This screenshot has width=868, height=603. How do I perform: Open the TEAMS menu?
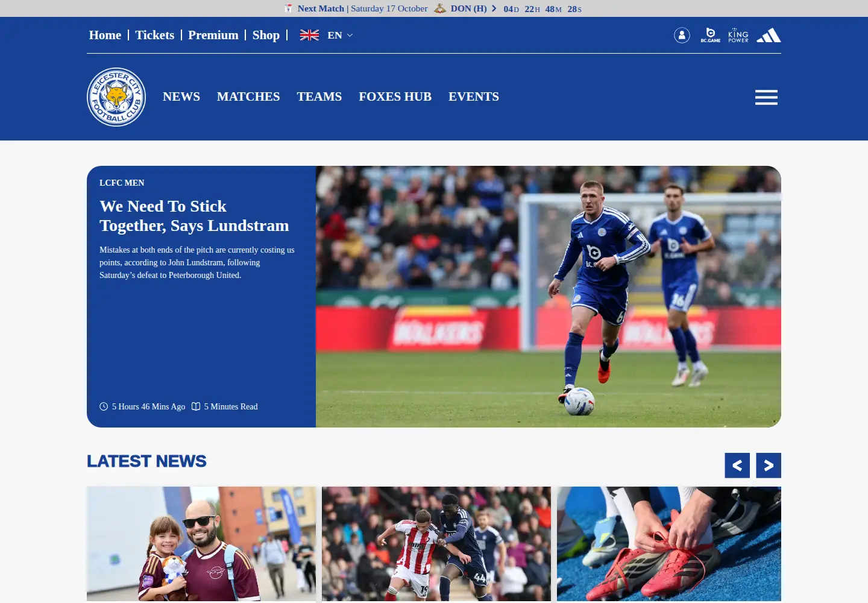pos(319,96)
